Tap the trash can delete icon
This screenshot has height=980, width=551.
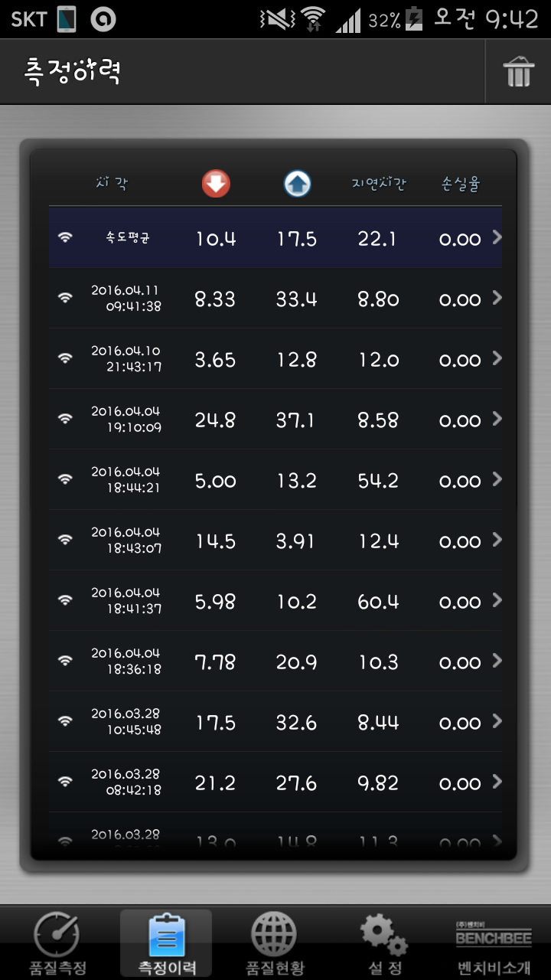tap(518, 72)
